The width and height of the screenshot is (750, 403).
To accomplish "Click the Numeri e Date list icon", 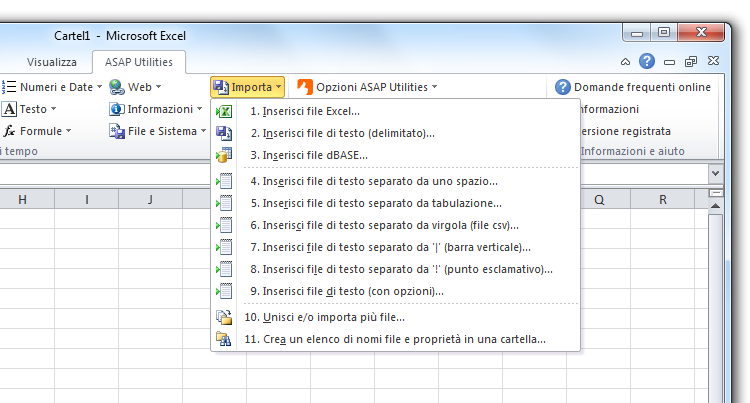I will (9, 87).
